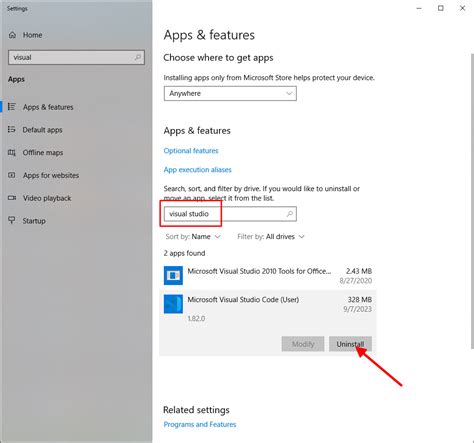
Task: Open the Offline maps section
Action: (43, 153)
